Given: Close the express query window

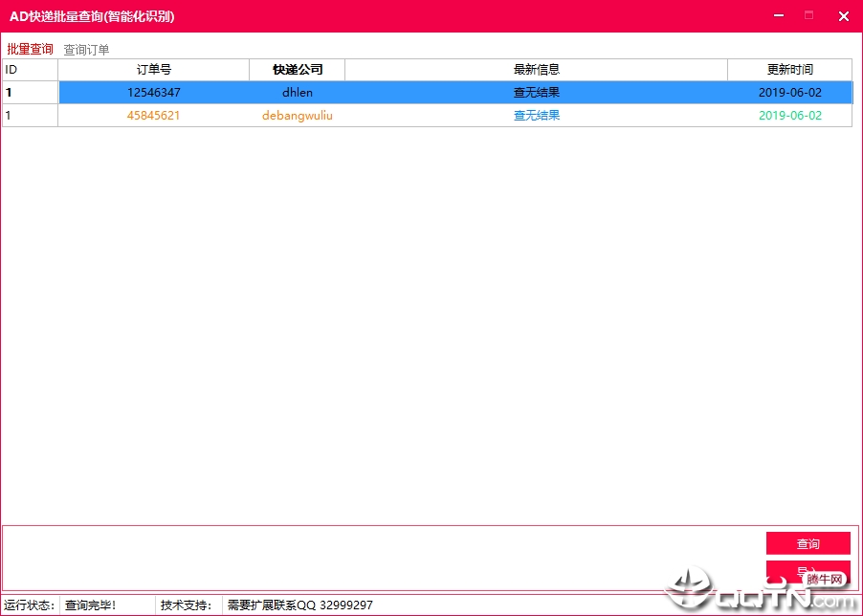Looking at the screenshot, I should pos(843,16).
